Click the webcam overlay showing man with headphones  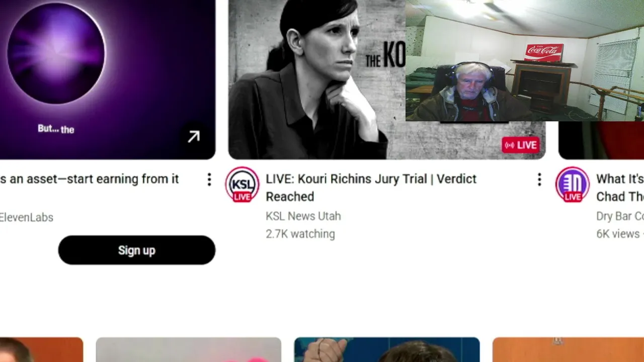coord(525,60)
